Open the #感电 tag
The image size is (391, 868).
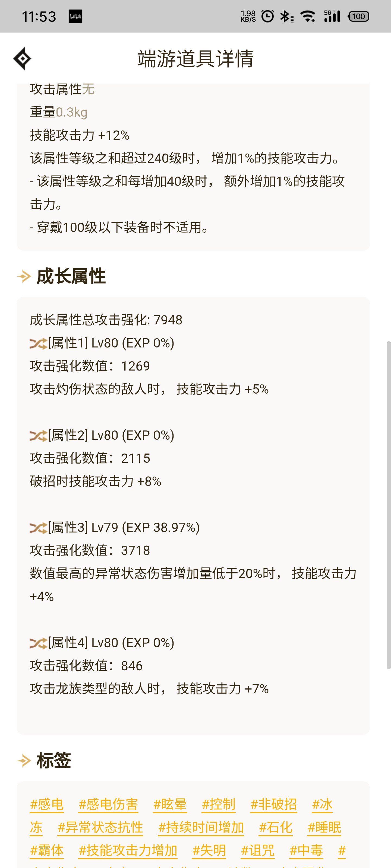46,804
